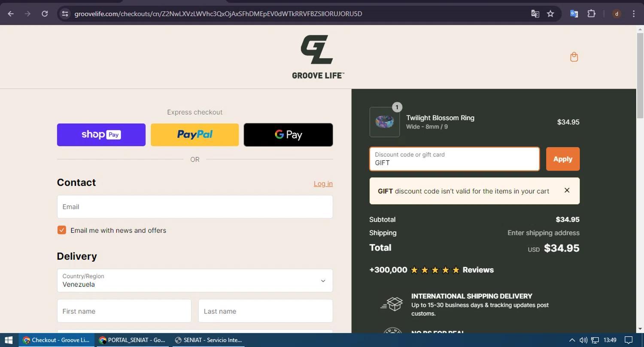The width and height of the screenshot is (644, 347).
Task: Switch to Checkout - Groove Life taskbar window
Action: click(56, 340)
